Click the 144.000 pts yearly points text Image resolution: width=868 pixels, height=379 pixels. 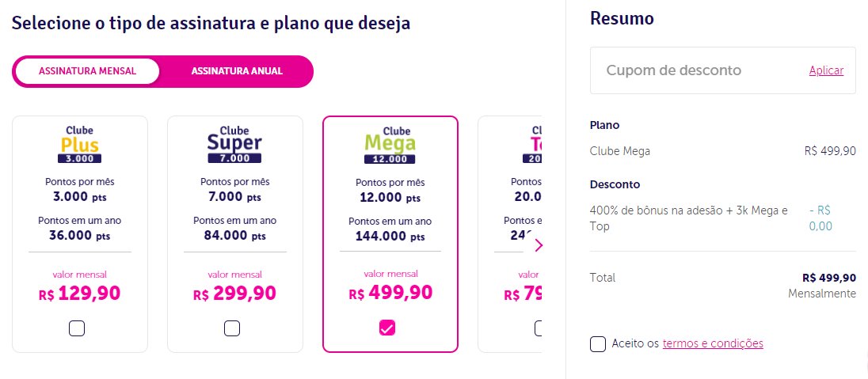click(390, 237)
